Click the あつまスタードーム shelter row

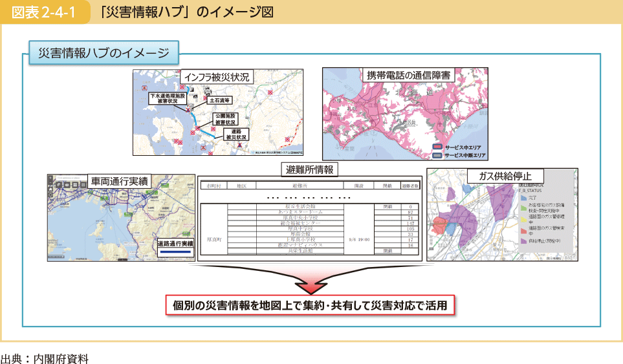coord(300,212)
